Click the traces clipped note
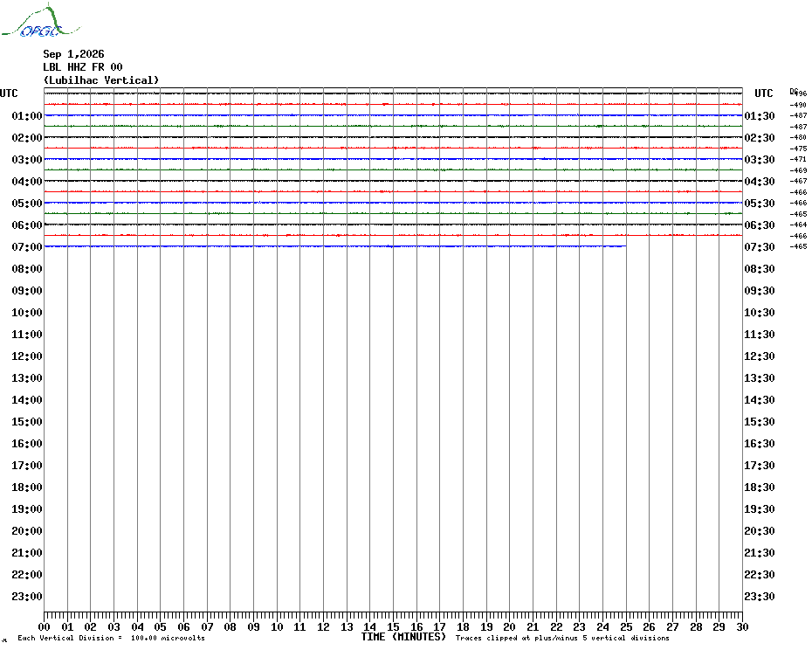 [562, 638]
